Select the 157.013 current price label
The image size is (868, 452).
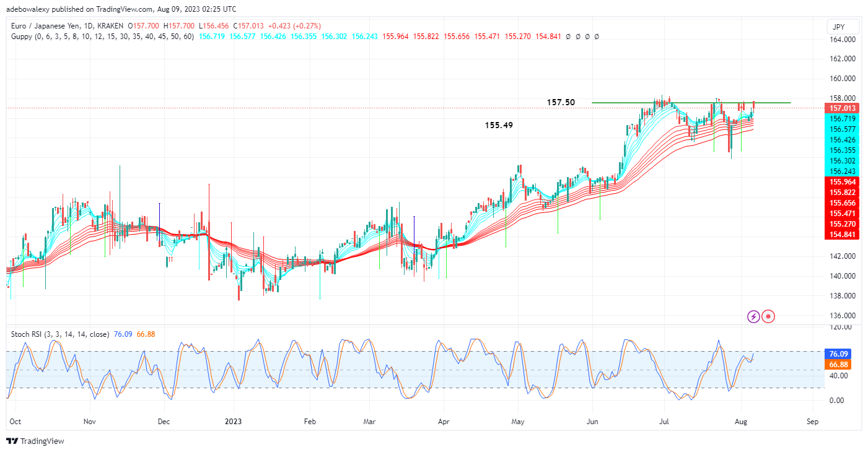point(843,108)
